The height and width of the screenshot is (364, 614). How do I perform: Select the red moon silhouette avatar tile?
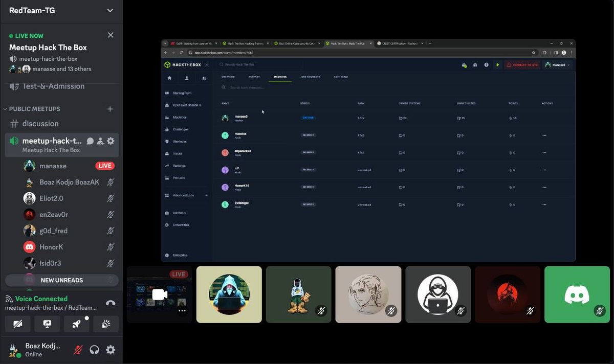pyautogui.click(x=508, y=294)
